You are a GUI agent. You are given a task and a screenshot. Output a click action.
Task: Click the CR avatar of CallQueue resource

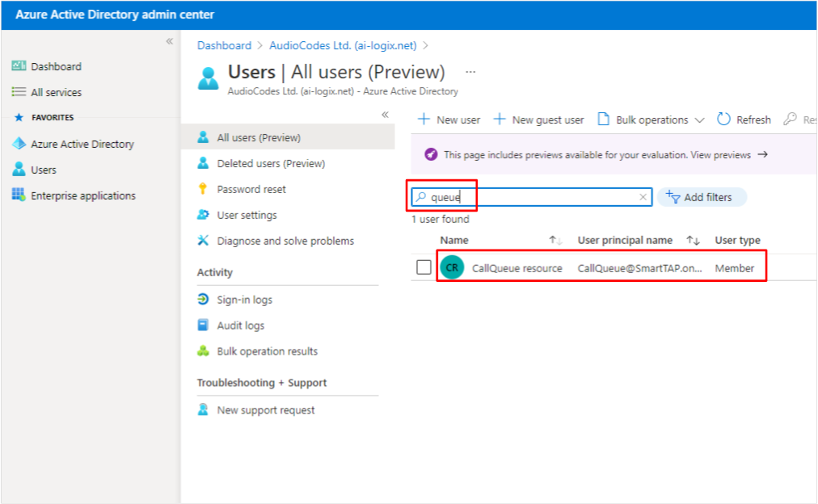[x=452, y=267]
